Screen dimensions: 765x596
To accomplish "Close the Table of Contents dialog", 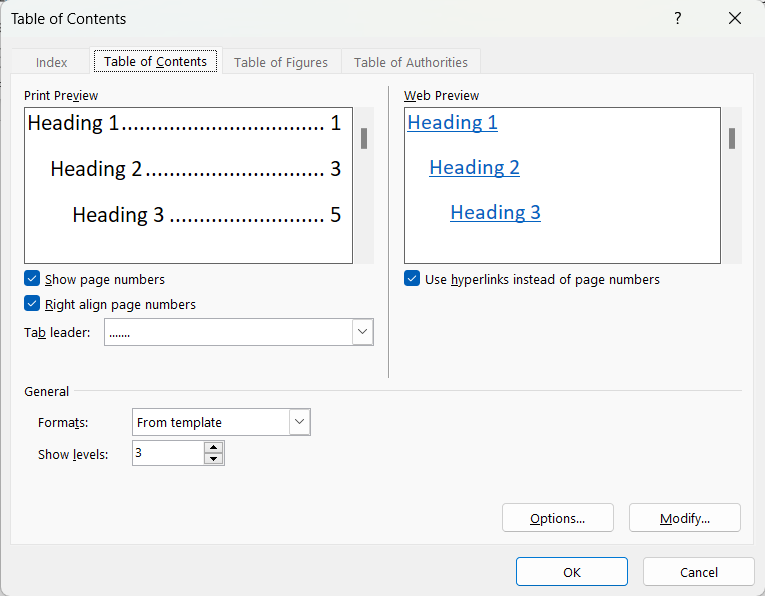I will [735, 18].
